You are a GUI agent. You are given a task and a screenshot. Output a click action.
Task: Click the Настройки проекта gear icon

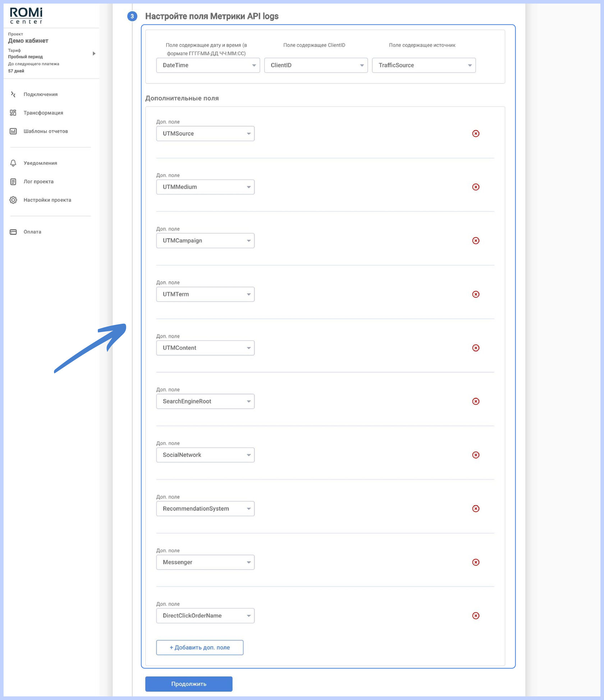[13, 200]
